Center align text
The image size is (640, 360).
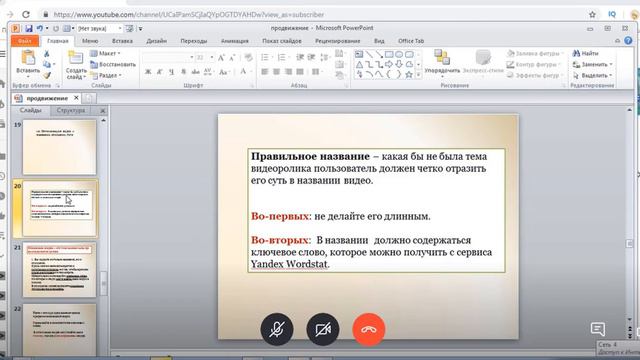(276, 72)
